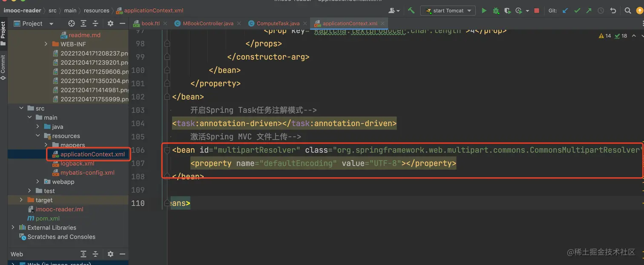Open Project panel gear settings

click(x=110, y=23)
